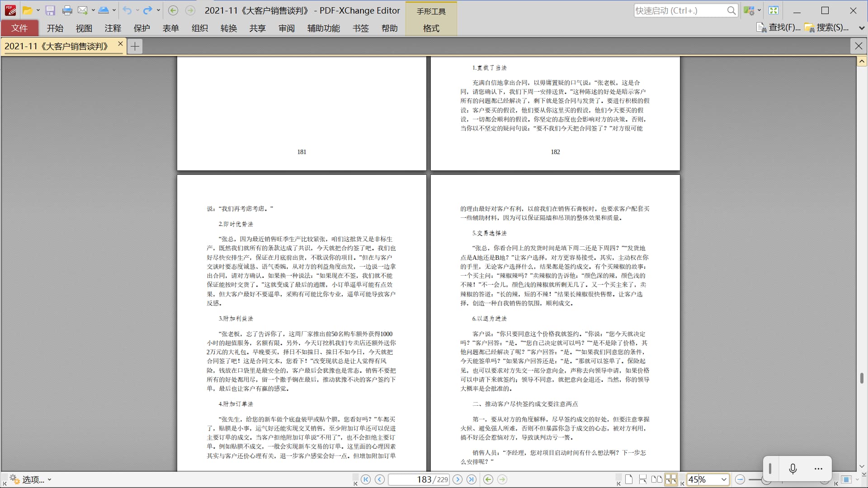The height and width of the screenshot is (488, 868).
Task: Jump to the last page
Action: 471,479
